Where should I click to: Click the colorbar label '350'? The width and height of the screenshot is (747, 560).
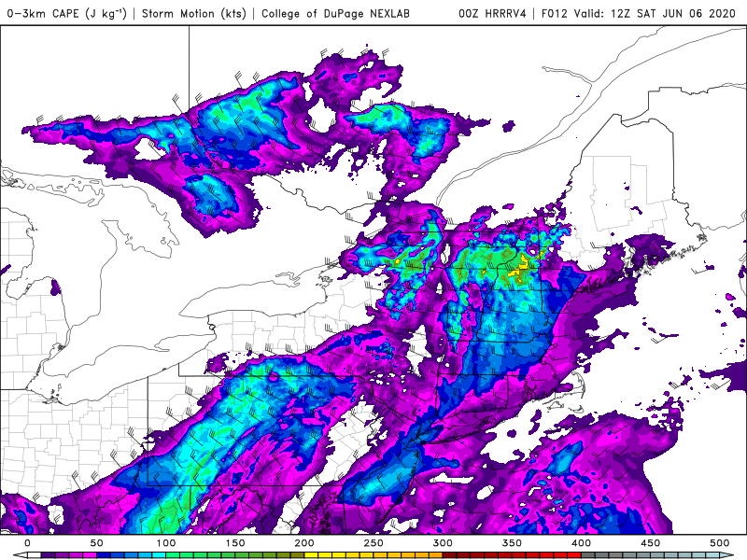(512, 543)
